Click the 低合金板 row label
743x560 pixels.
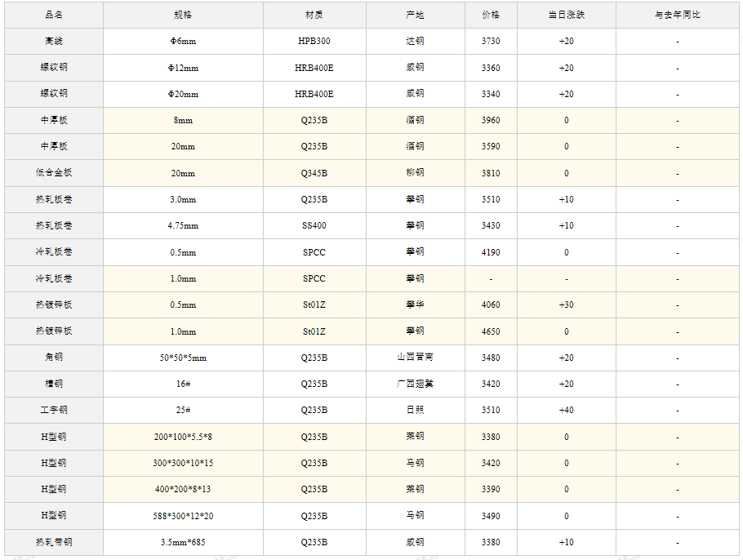tap(54, 173)
